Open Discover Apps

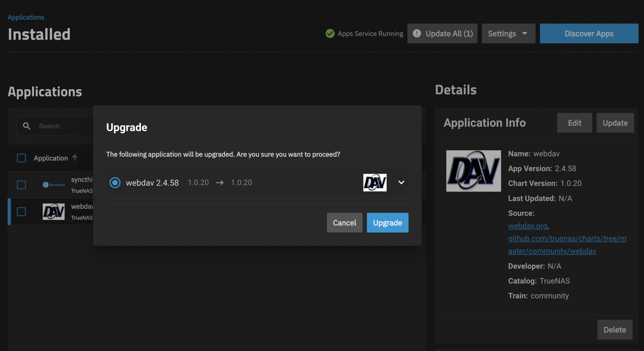tap(589, 34)
